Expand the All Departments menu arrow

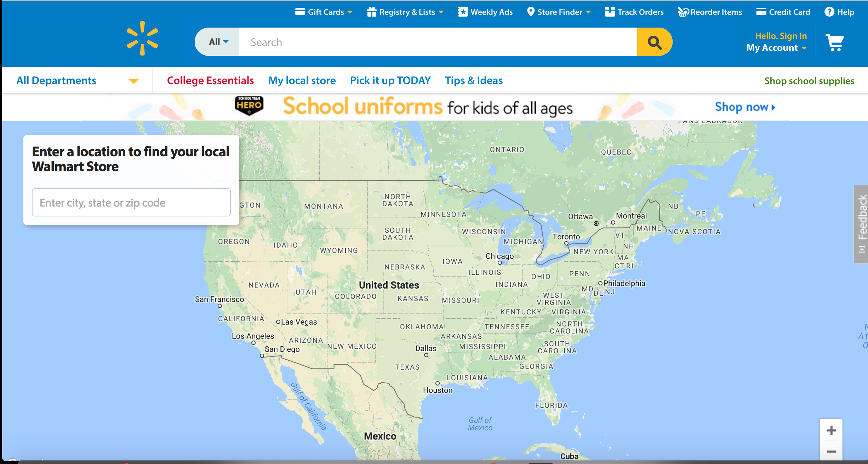[133, 81]
